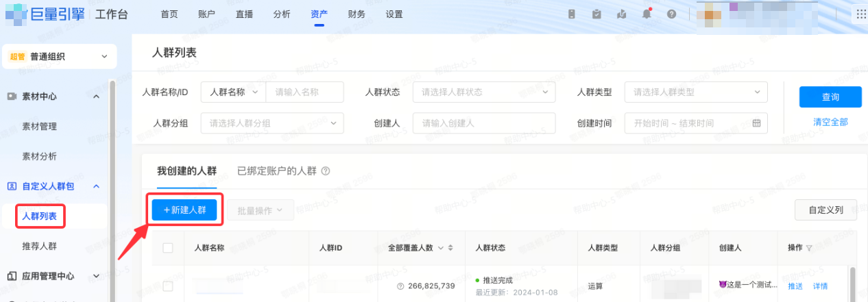Viewport: 868px width, 302px height.
Task: Click the 自定义列 button
Action: (825, 210)
